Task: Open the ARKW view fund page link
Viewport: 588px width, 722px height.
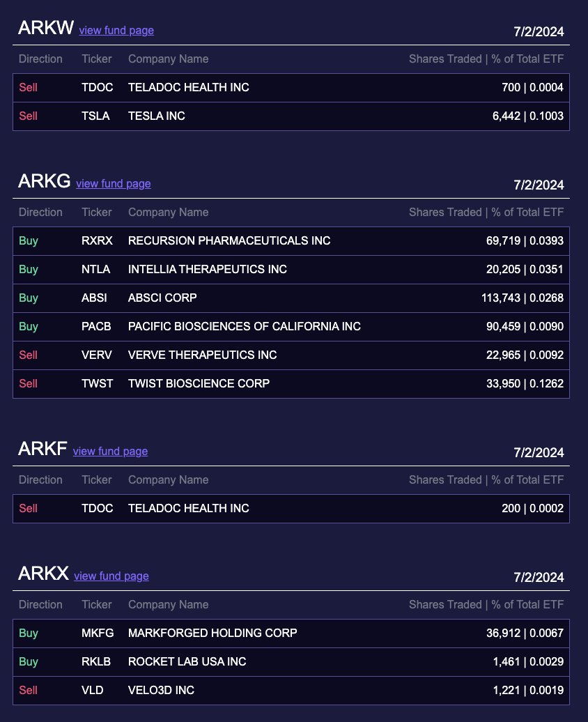Action: [x=116, y=31]
